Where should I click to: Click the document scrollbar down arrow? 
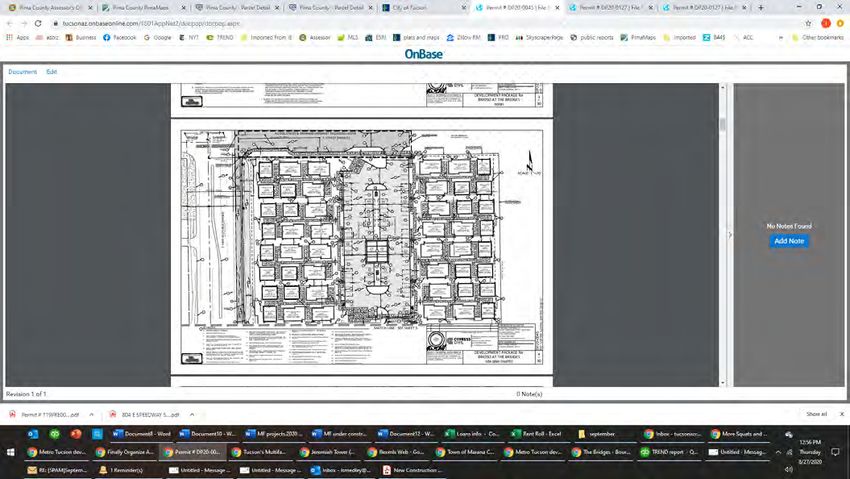(x=722, y=383)
